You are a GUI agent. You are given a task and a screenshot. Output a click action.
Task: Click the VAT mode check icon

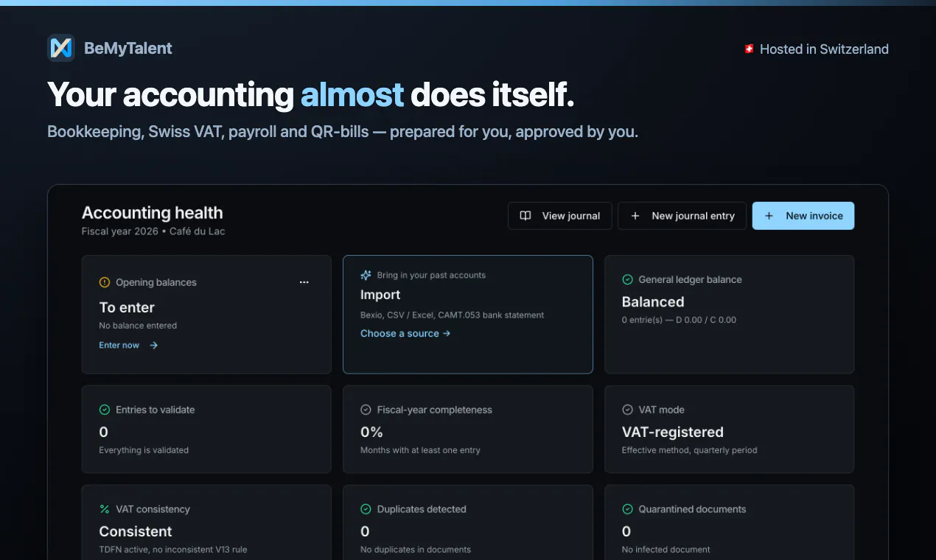[627, 410]
